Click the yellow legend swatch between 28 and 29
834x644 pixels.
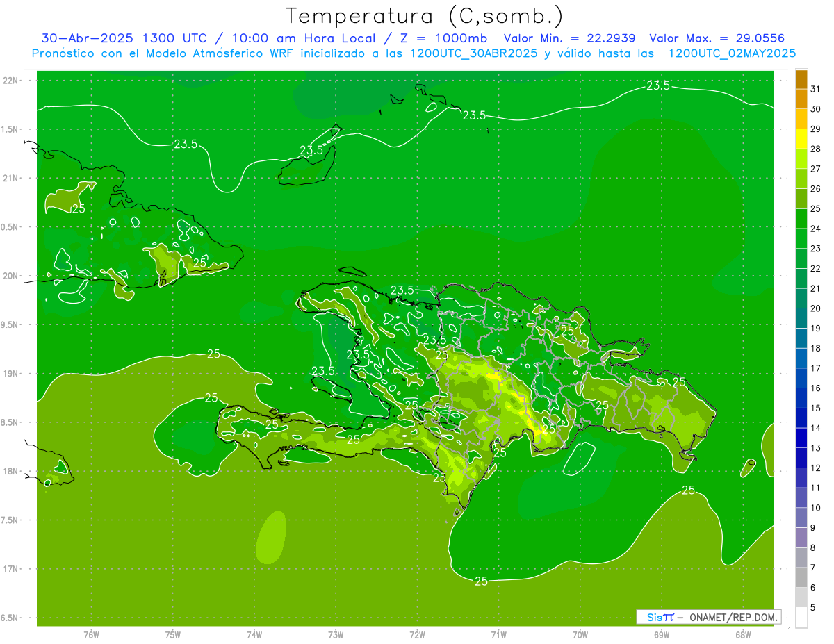(801, 139)
